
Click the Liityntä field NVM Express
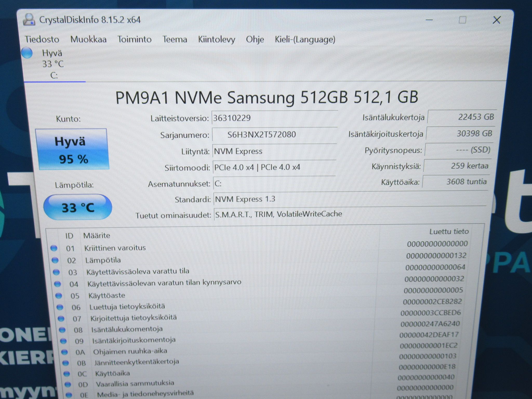click(275, 151)
